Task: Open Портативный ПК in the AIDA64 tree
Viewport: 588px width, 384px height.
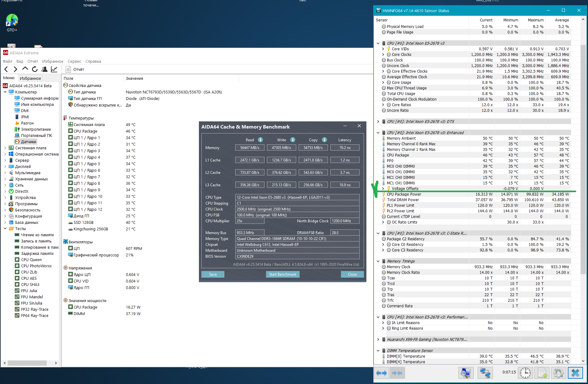Action: point(36,135)
